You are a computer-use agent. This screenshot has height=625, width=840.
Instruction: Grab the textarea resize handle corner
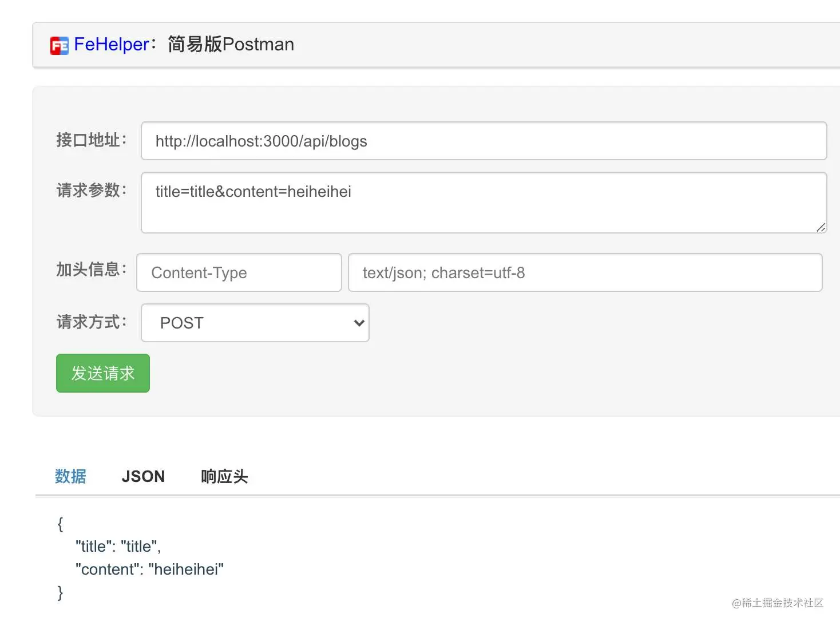(821, 227)
